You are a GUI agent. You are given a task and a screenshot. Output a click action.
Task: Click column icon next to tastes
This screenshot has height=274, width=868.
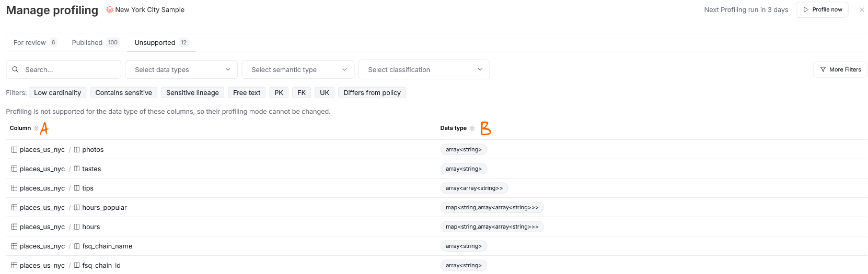tap(77, 169)
